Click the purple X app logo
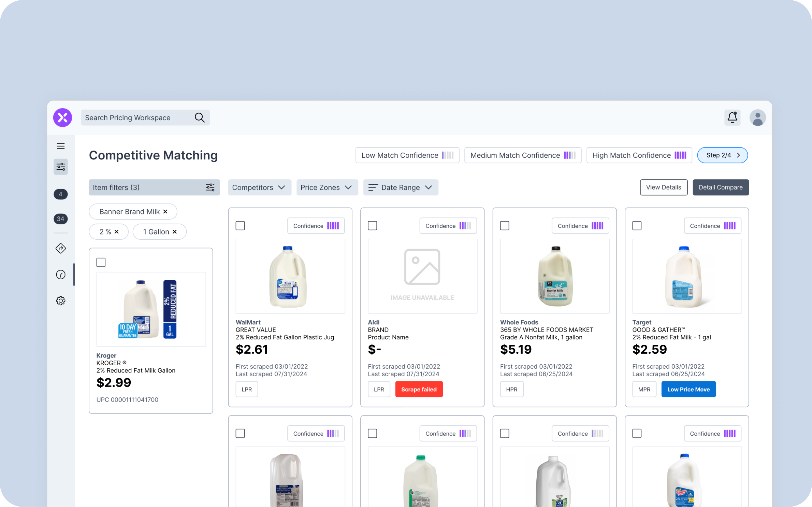812x507 pixels. click(x=62, y=117)
